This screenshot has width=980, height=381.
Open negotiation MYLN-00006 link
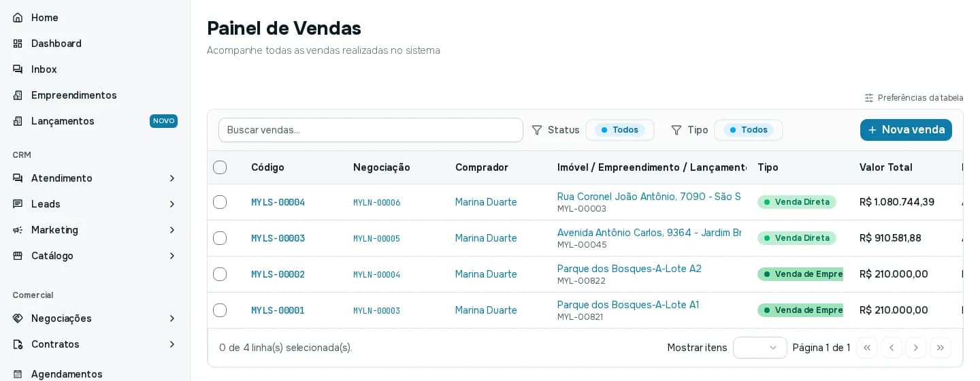tap(376, 203)
